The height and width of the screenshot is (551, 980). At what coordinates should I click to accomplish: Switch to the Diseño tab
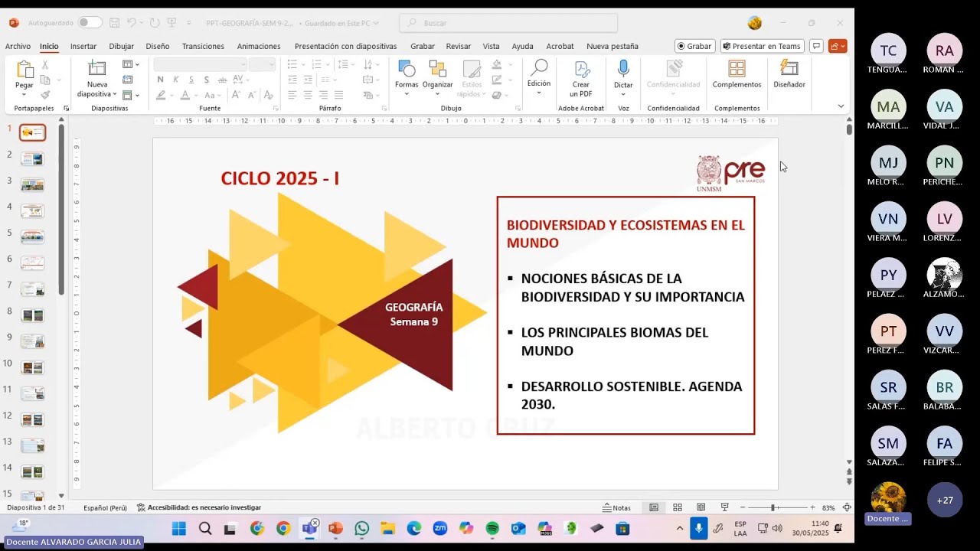coord(158,46)
